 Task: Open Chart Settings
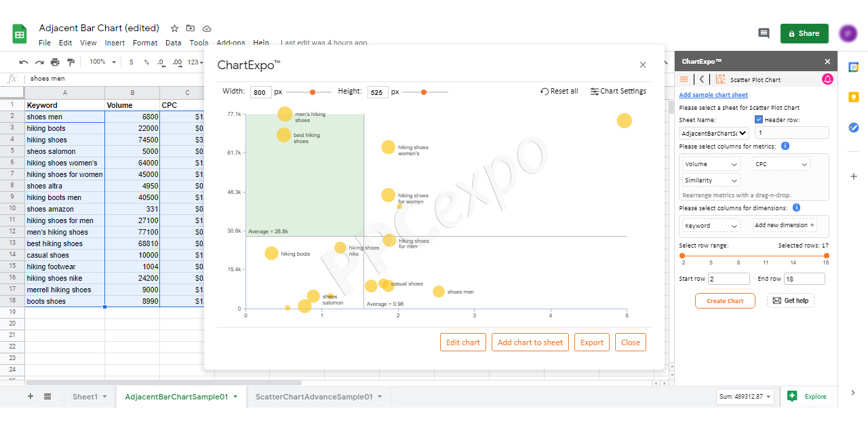point(618,91)
